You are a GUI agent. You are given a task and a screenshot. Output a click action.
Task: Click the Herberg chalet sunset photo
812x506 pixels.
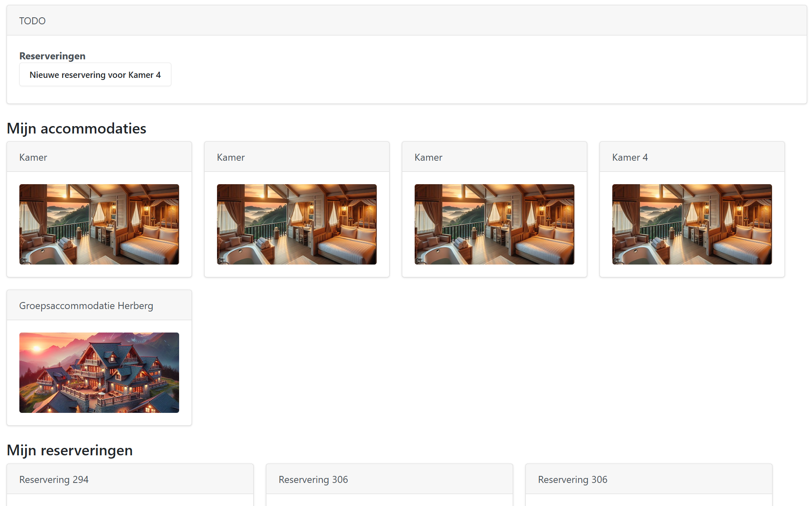point(99,372)
